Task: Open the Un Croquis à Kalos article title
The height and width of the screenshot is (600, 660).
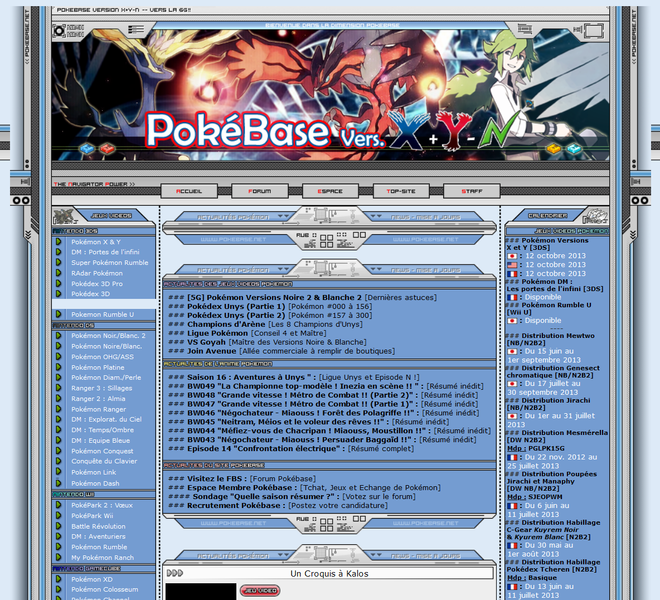Action: [x=329, y=573]
